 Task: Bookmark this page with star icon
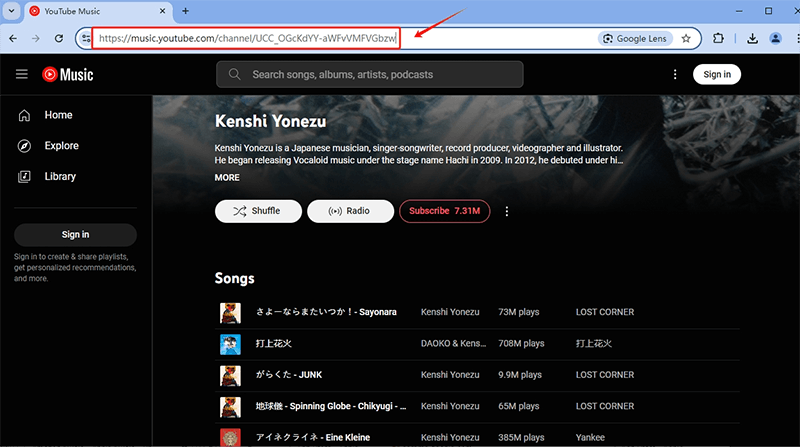point(686,38)
